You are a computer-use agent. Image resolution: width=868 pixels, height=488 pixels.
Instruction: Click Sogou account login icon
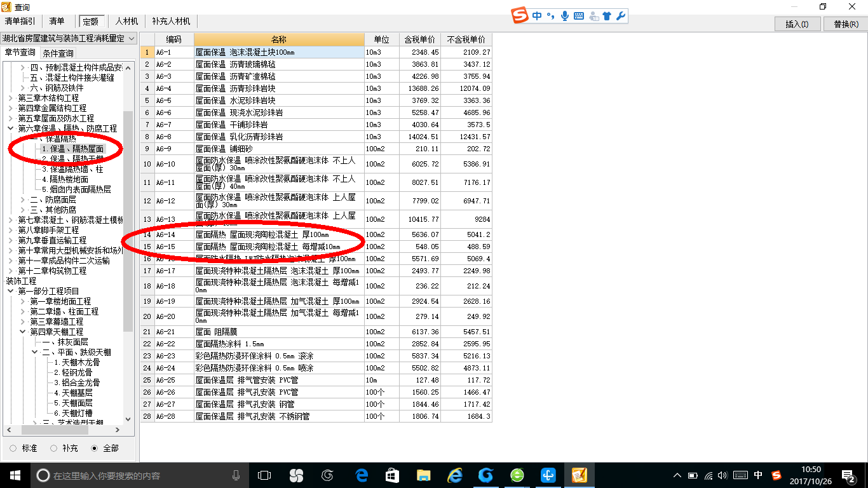[593, 15]
